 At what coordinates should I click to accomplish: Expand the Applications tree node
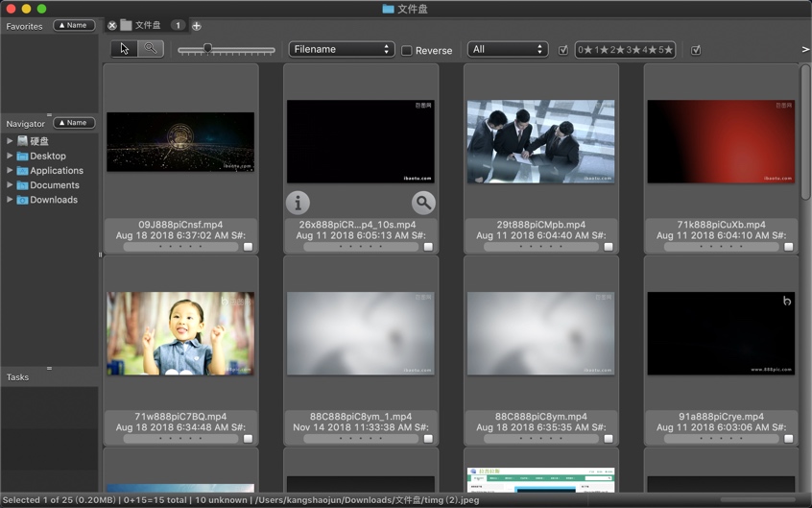(10, 170)
